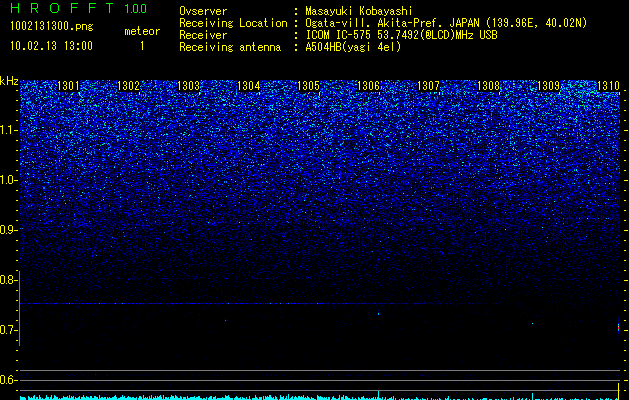Click the 0.7 kHz axis label
The width and height of the screenshot is (629, 400).
pyautogui.click(x=8, y=330)
